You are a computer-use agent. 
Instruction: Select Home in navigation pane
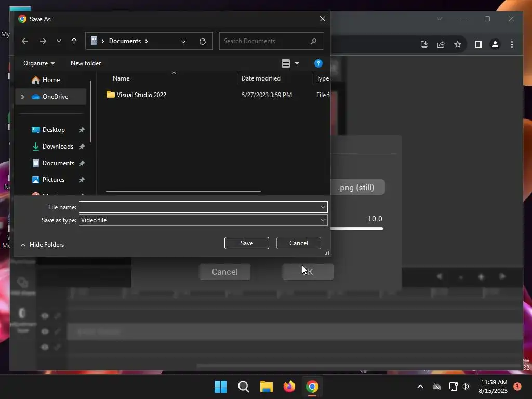(51, 80)
